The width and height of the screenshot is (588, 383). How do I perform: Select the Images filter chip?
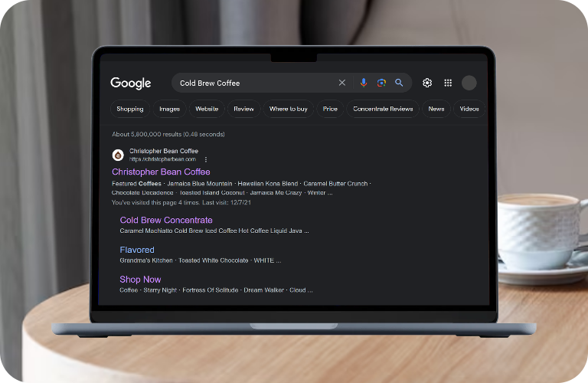pos(169,109)
